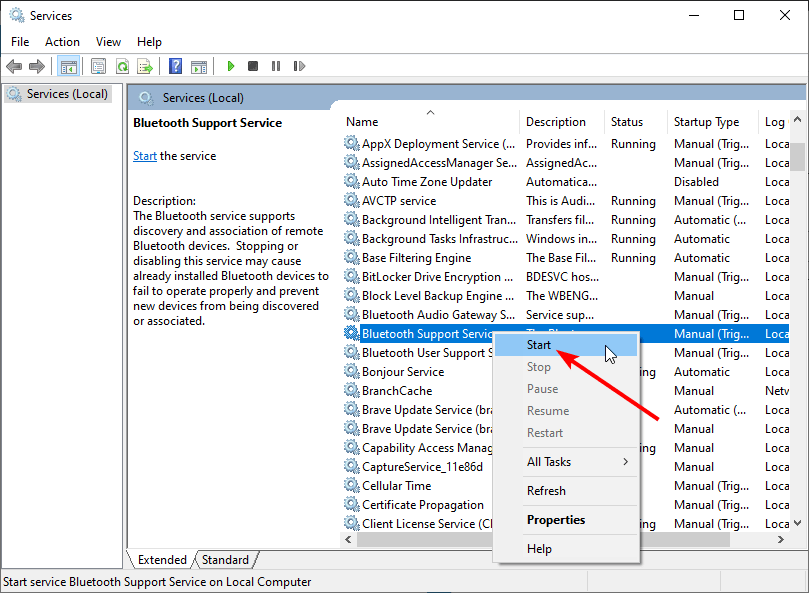Click the Forward navigation arrow
Screen dimensions: 809x593
(x=38, y=66)
